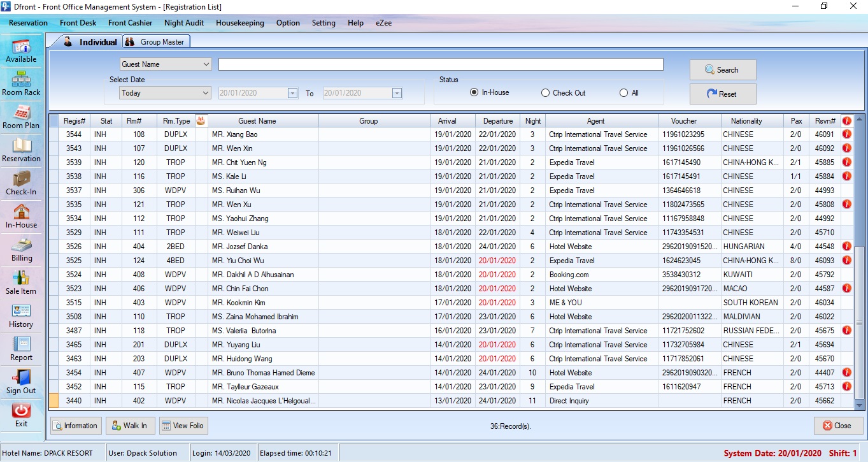Sort by the Nationality column header
This screenshot has width=868, height=462.
pos(746,120)
